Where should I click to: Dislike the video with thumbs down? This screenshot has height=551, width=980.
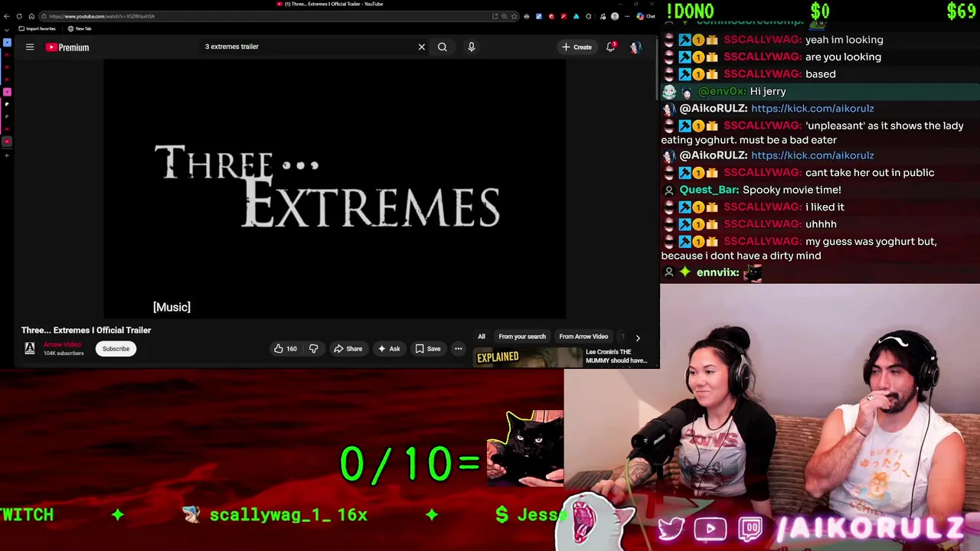click(313, 349)
